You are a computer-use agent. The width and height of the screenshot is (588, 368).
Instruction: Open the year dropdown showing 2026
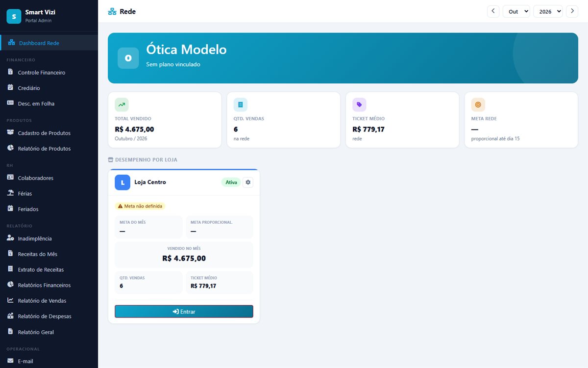point(548,11)
